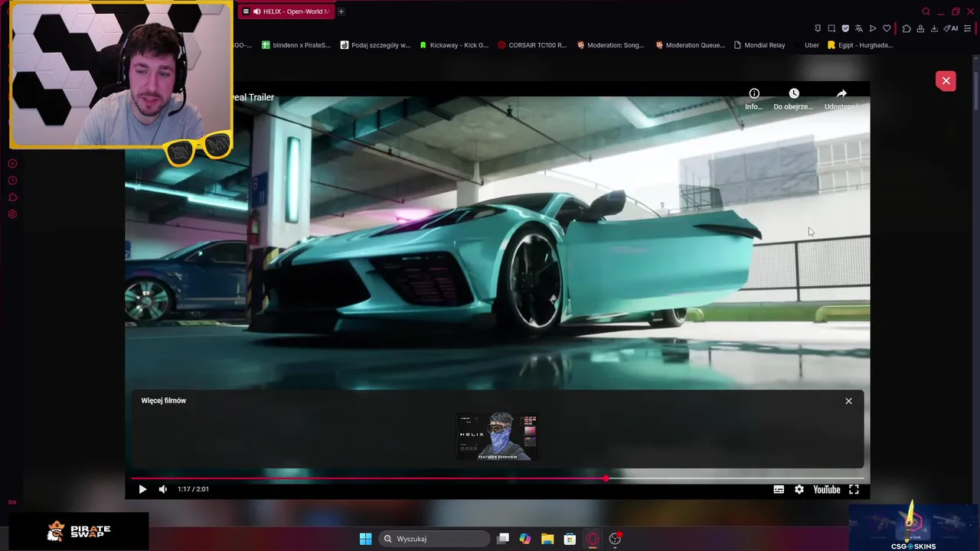Image resolution: width=980 pixels, height=551 pixels.
Task: Open the ad blocker shield
Action: pos(845,28)
